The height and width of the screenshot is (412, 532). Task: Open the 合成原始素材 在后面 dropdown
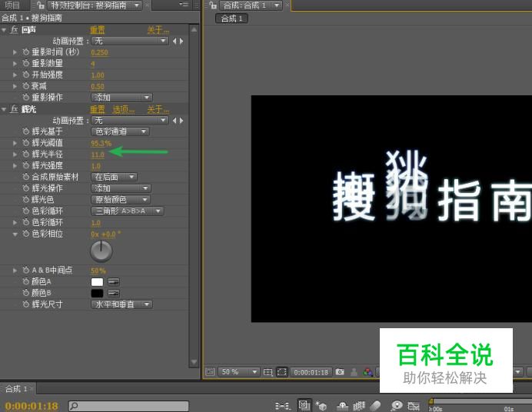click(x=114, y=177)
